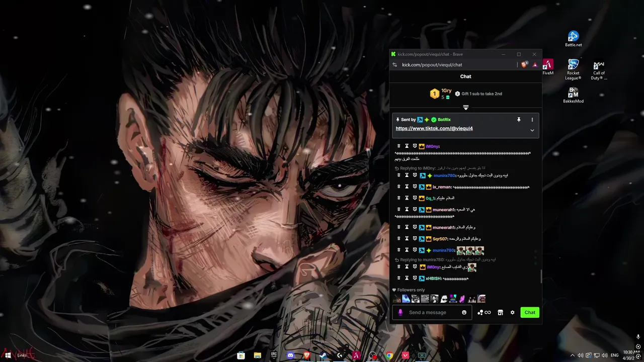This screenshot has height=362, width=644.
Task: Timeout 0q_1 using the hourglass icon
Action: (x=407, y=198)
